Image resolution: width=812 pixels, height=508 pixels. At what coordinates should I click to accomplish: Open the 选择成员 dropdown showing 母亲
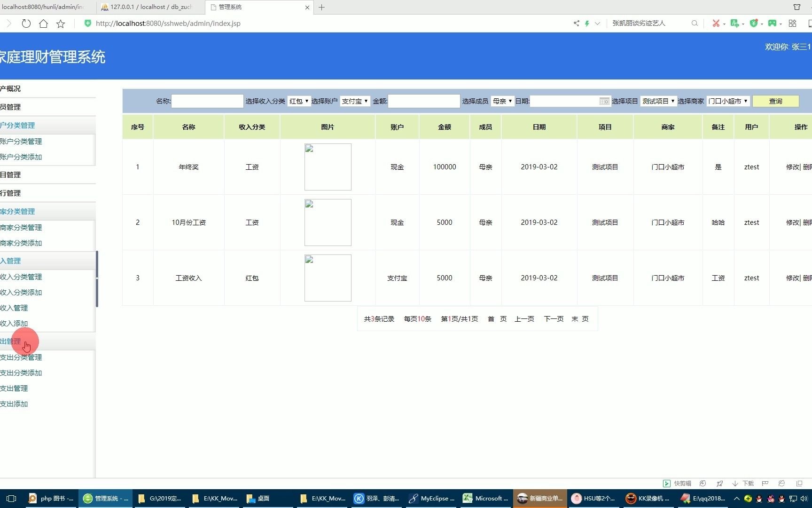click(x=502, y=101)
